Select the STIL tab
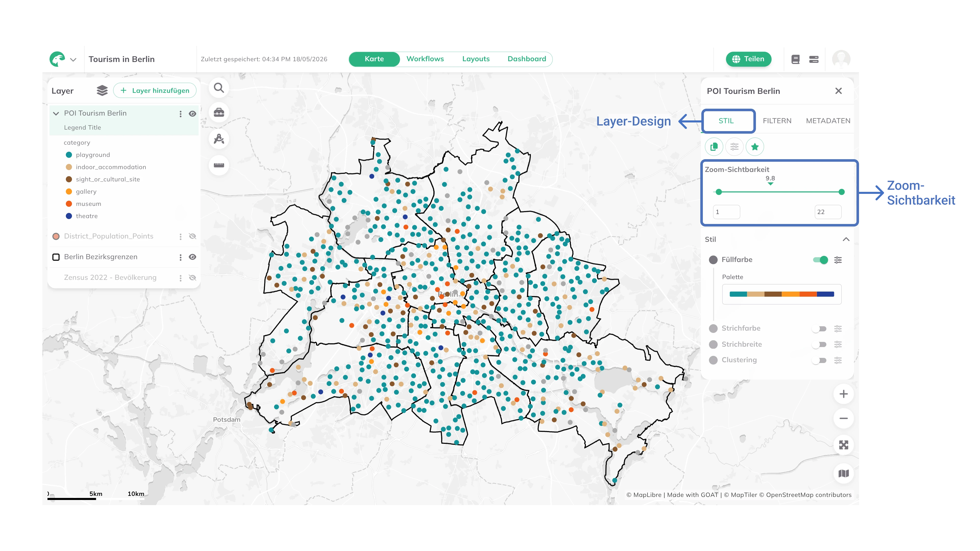 point(726,121)
